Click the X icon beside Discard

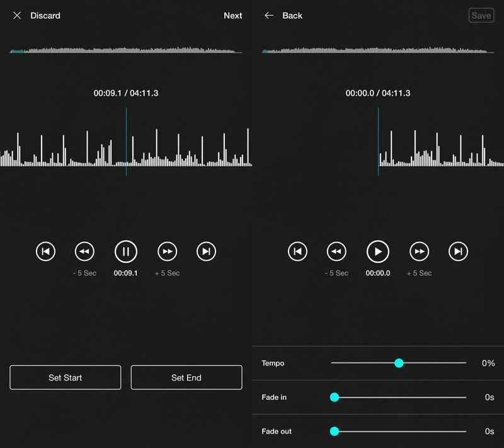pyautogui.click(x=17, y=15)
